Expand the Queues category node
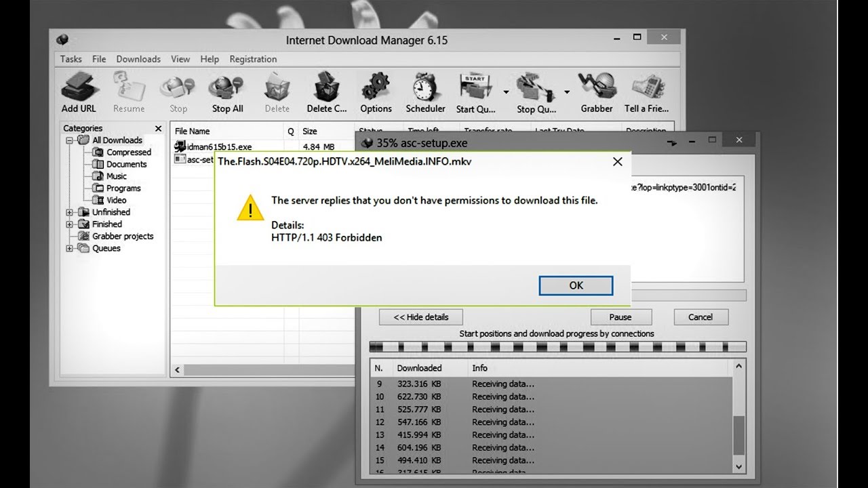 tap(69, 248)
